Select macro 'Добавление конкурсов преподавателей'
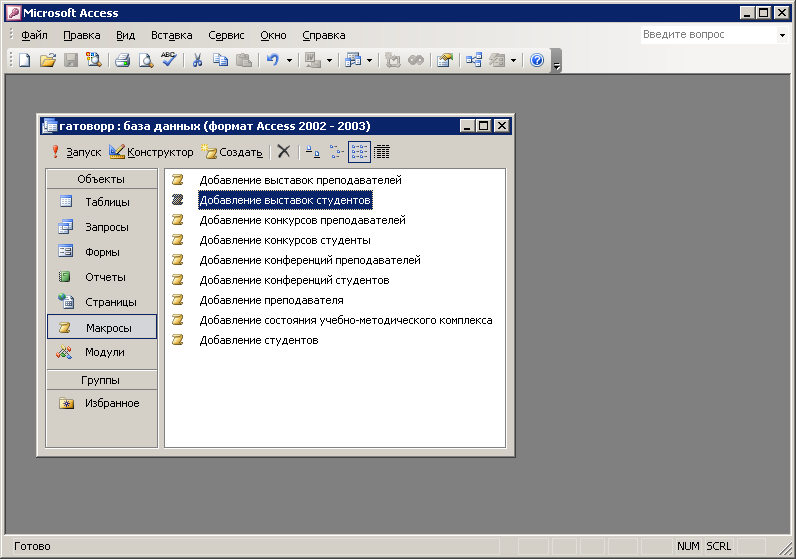 (302, 220)
